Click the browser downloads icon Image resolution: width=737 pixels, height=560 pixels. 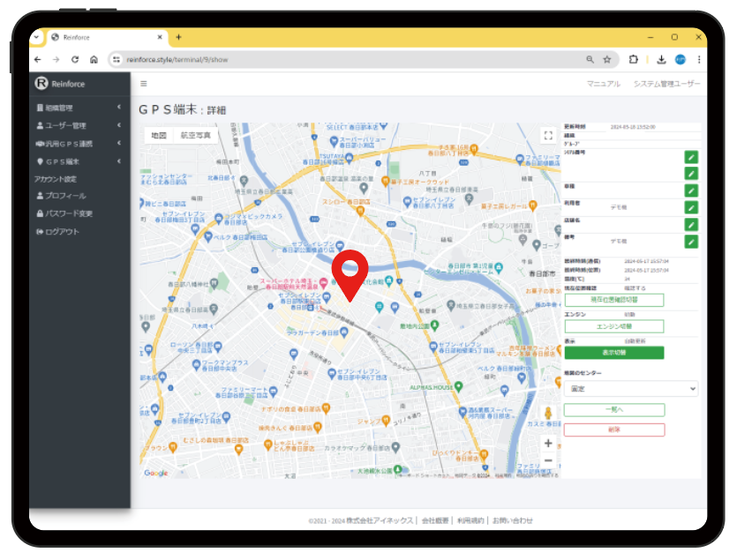(659, 60)
